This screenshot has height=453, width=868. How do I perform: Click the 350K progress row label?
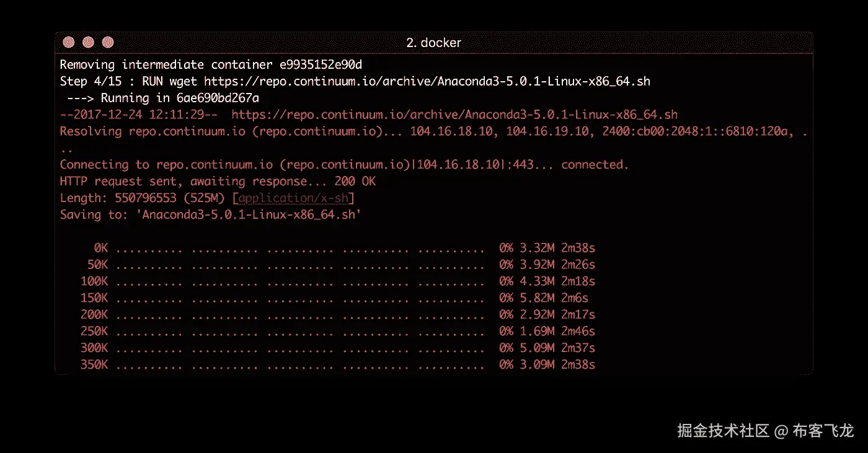(x=94, y=365)
